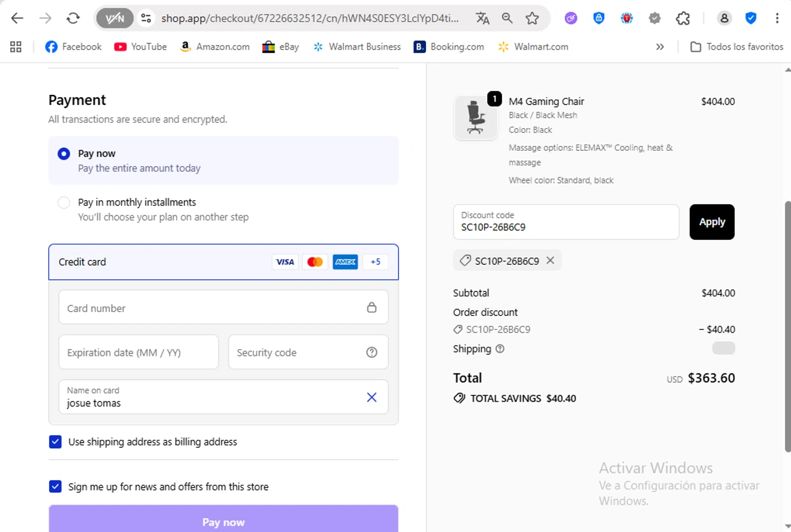Select Pay in monthly installments option
This screenshot has height=532, width=791.
64,202
